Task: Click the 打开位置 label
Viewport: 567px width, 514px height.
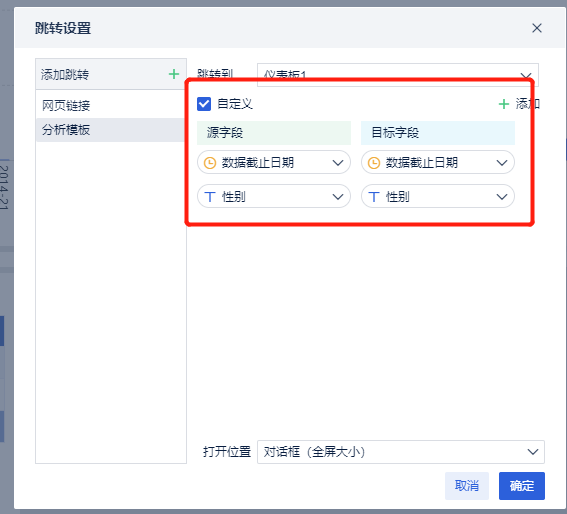Action: (227, 452)
